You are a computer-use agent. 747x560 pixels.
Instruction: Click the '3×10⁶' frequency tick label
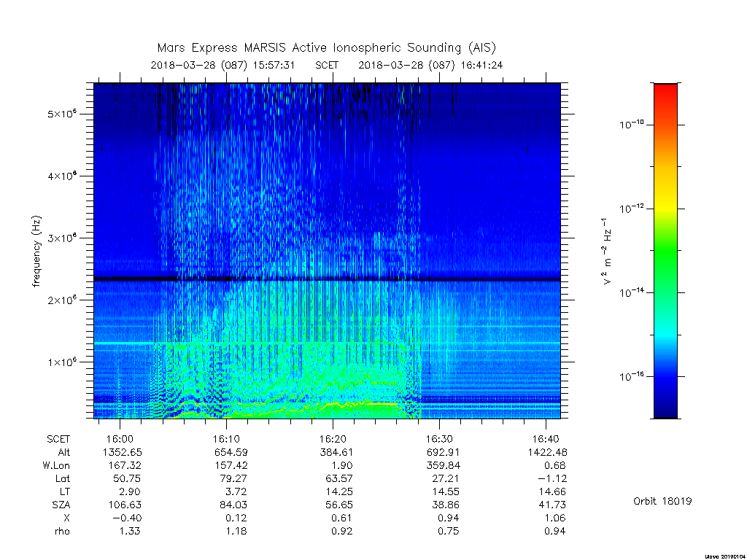62,238
